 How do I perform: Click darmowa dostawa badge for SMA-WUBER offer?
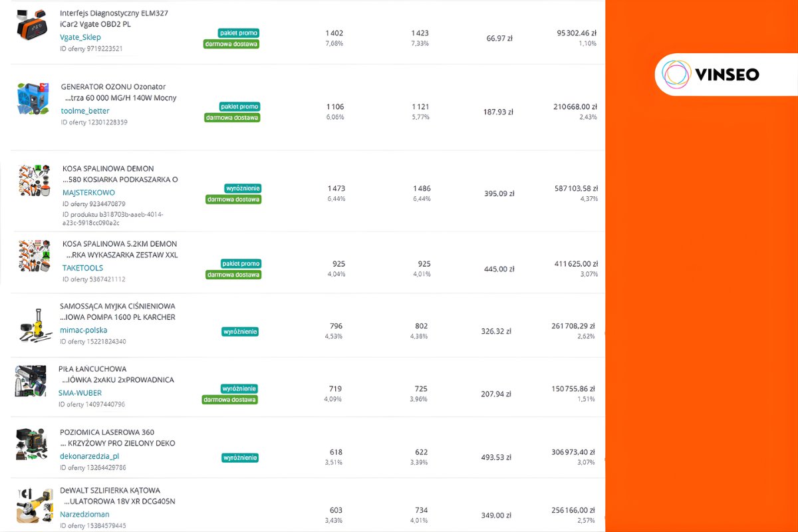(x=230, y=400)
